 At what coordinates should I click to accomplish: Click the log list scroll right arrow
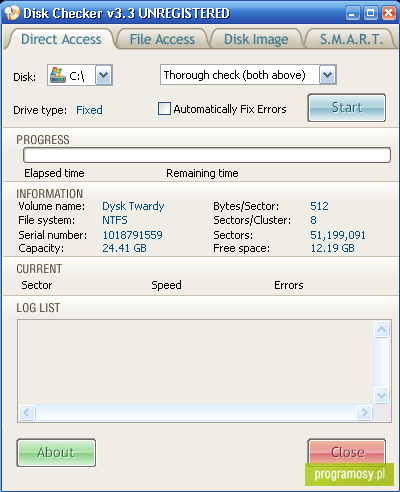pos(364,412)
